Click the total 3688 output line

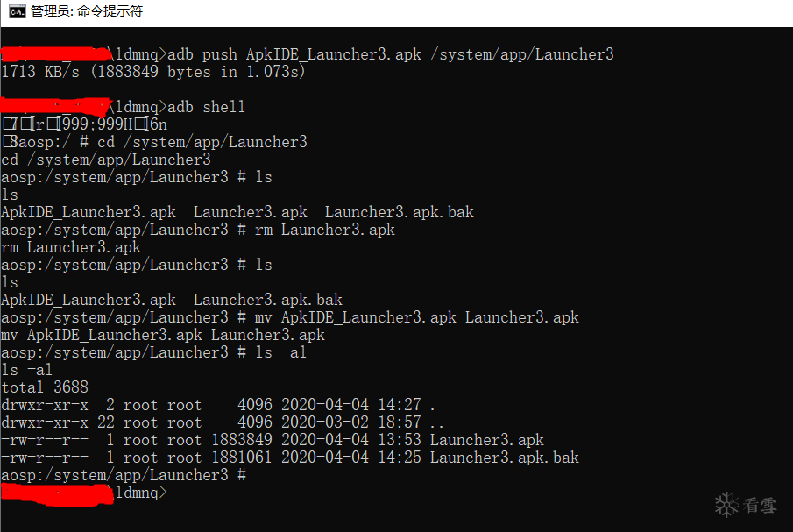tap(45, 387)
